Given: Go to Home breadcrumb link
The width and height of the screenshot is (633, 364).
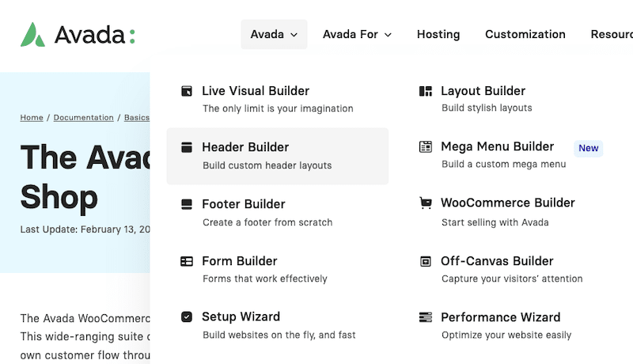Looking at the screenshot, I should 32,117.
